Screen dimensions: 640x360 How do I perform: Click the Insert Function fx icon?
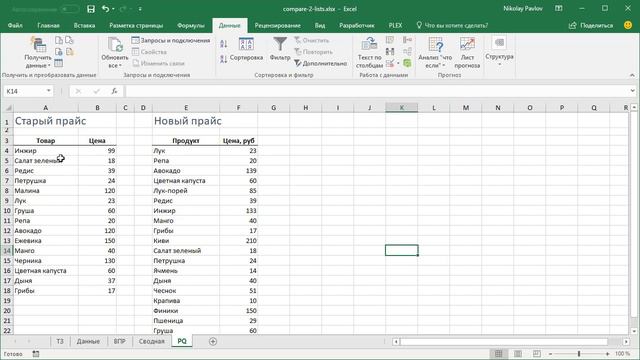114,91
